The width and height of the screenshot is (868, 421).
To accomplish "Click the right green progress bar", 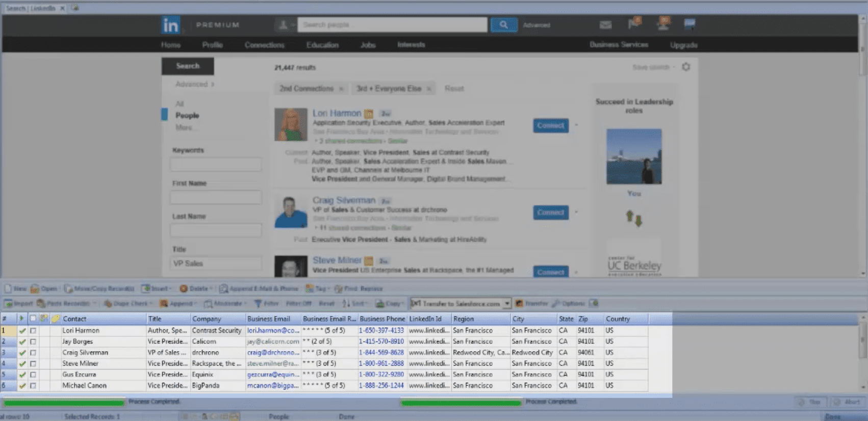I will click(461, 403).
